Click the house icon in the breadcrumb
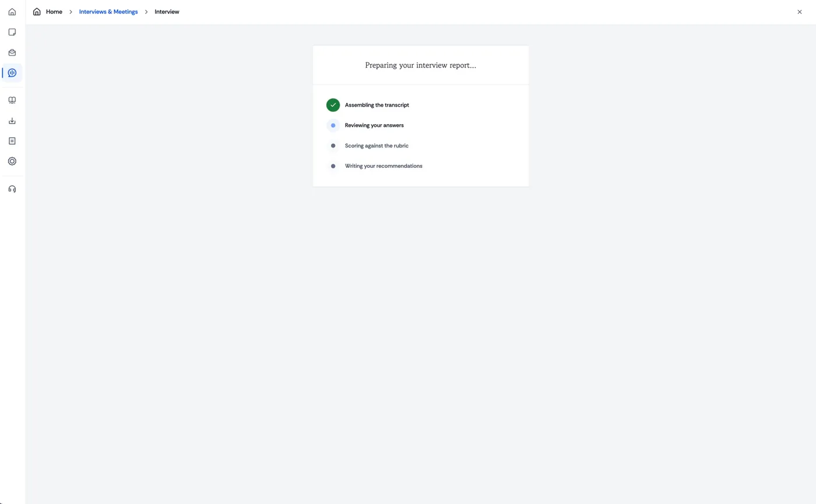The height and width of the screenshot is (504, 816). tap(37, 12)
